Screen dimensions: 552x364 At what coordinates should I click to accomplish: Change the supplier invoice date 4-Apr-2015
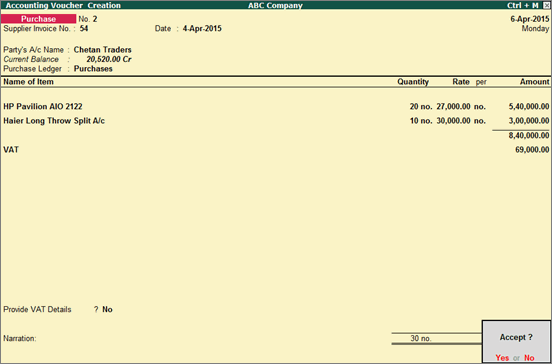pos(202,29)
